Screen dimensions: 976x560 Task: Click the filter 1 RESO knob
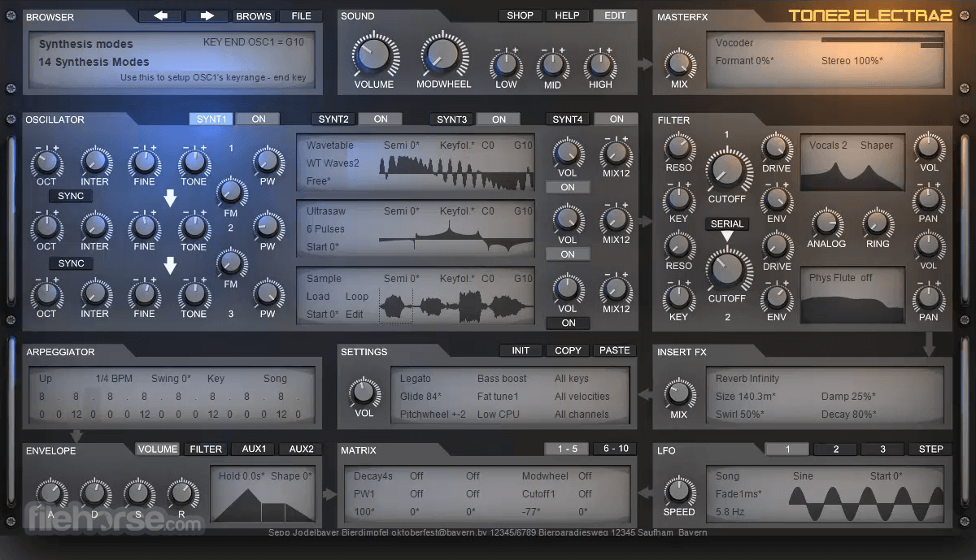click(x=678, y=147)
